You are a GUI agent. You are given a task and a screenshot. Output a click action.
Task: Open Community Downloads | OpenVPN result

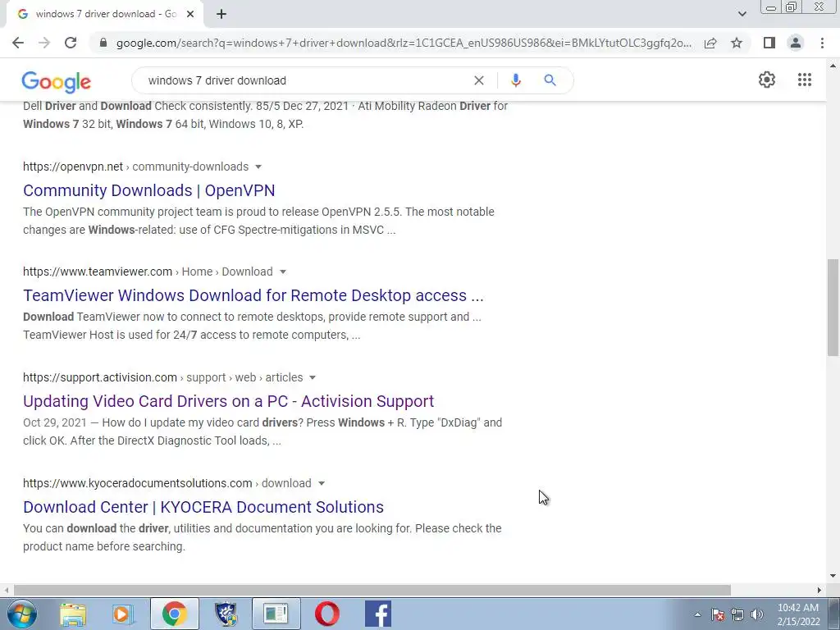click(x=149, y=190)
